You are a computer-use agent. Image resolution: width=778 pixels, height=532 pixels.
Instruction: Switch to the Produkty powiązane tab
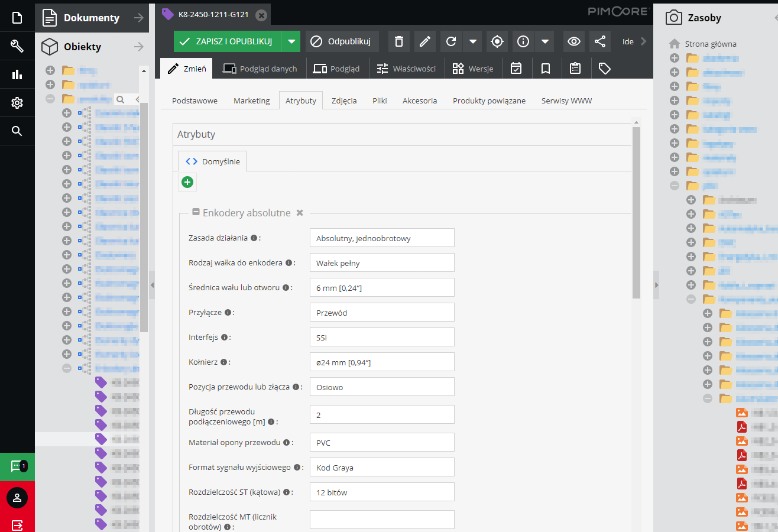pos(489,100)
